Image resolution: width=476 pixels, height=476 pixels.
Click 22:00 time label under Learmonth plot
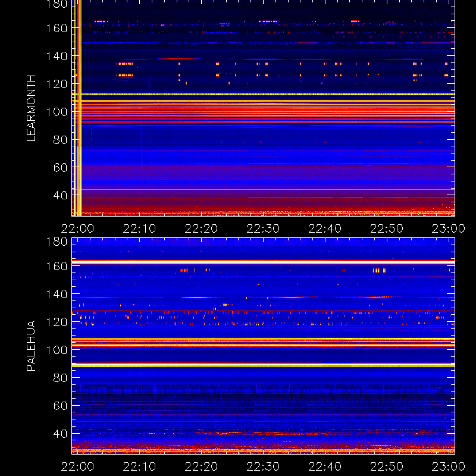[77, 228]
